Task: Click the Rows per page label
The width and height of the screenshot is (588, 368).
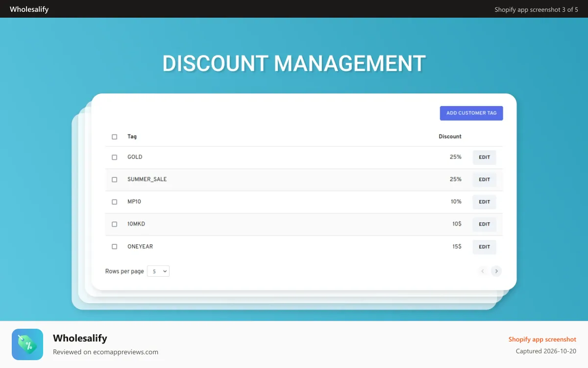Action: (124, 271)
